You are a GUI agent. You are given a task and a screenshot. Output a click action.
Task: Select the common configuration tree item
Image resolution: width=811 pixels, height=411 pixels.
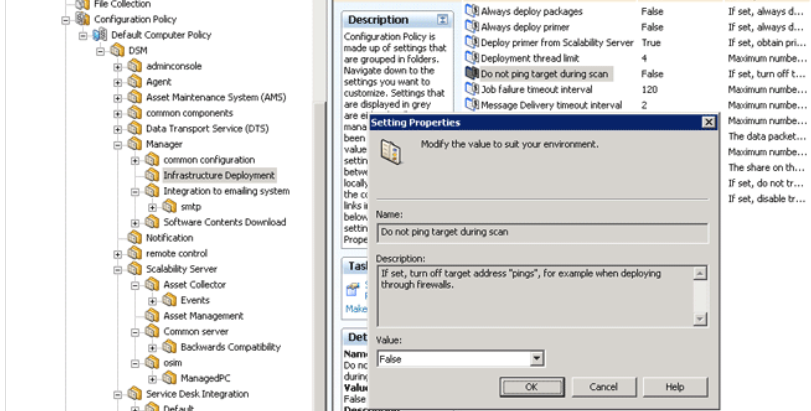[x=209, y=160]
